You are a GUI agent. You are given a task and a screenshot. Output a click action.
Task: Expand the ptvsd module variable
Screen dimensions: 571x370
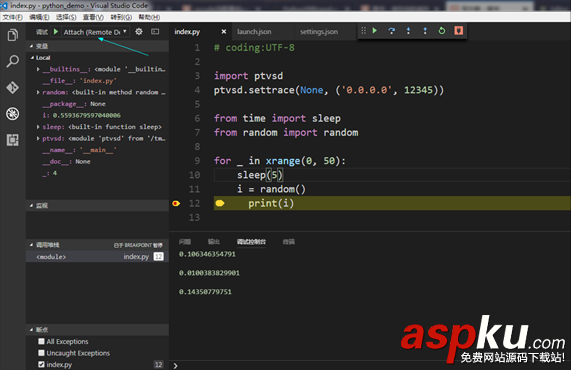[38, 138]
